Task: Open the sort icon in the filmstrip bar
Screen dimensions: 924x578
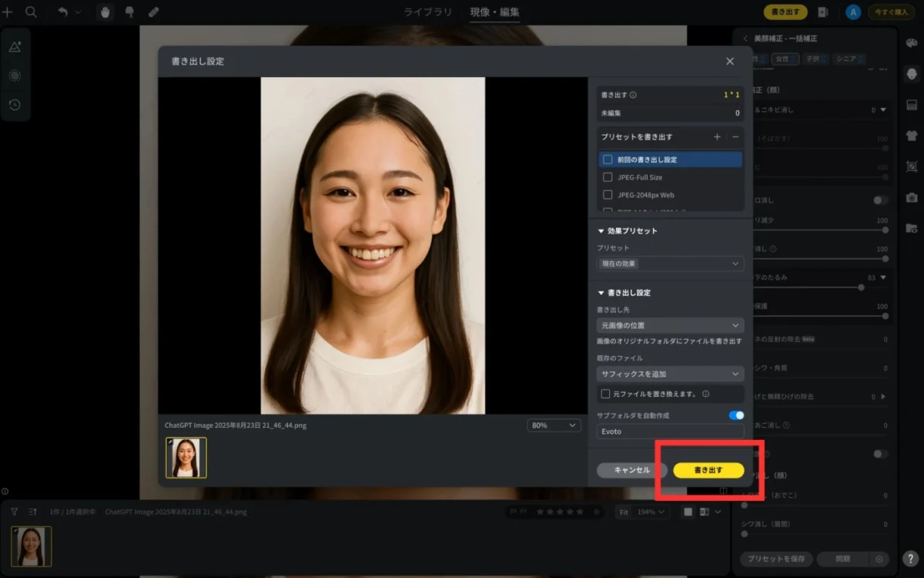Action: (x=33, y=511)
